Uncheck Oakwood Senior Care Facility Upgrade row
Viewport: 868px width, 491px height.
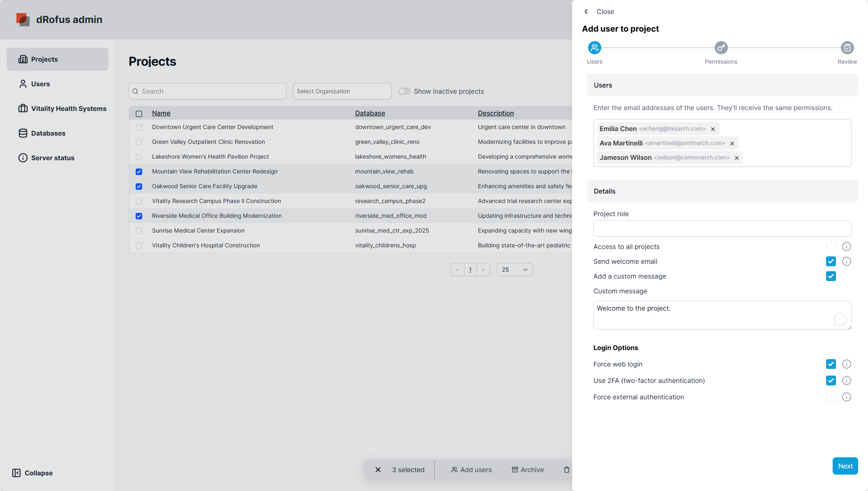pyautogui.click(x=139, y=187)
